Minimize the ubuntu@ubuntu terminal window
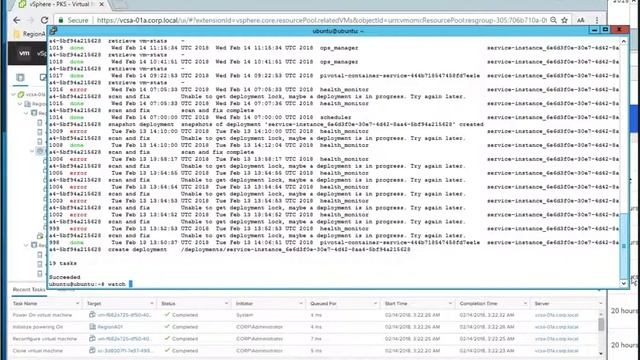This screenshot has height=360, width=640. pyautogui.click(x=594, y=30)
